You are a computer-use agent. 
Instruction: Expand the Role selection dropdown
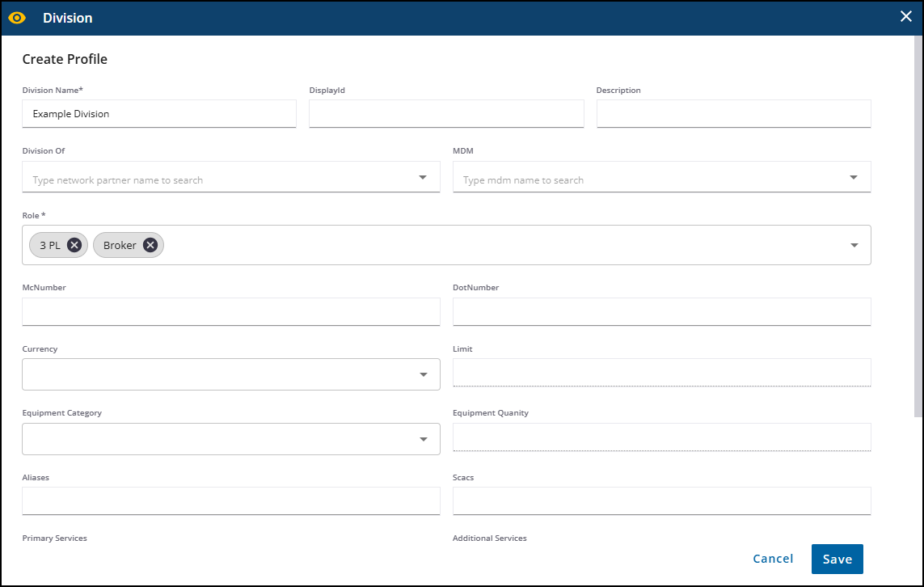pos(854,244)
